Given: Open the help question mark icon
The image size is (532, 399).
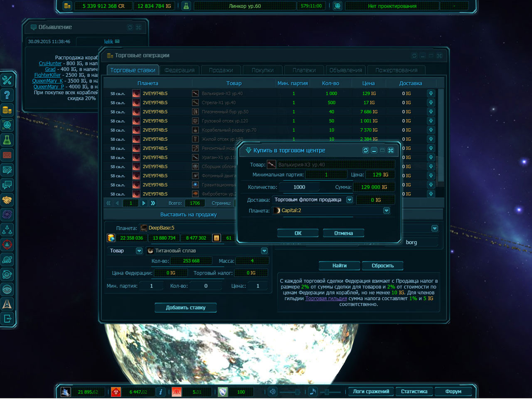Looking at the screenshot, I should (x=7, y=95).
